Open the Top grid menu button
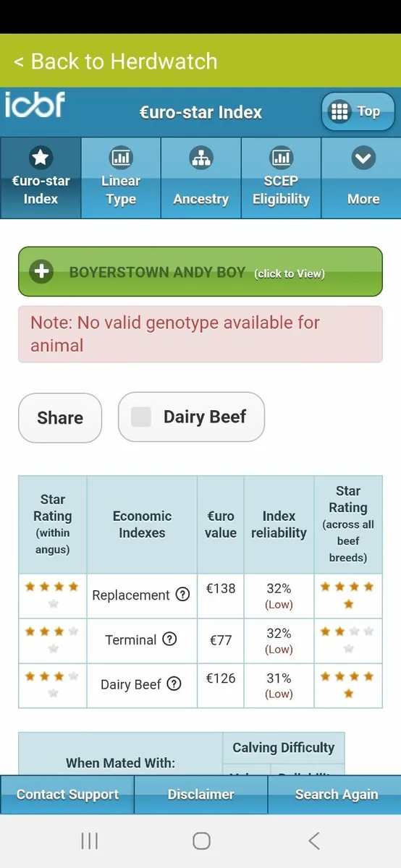Screen dimensions: 401x868 [x=358, y=112]
